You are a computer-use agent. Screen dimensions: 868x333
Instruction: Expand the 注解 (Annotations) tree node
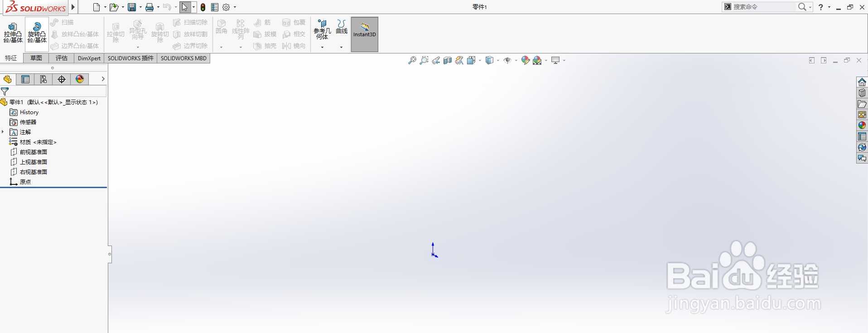(3, 132)
